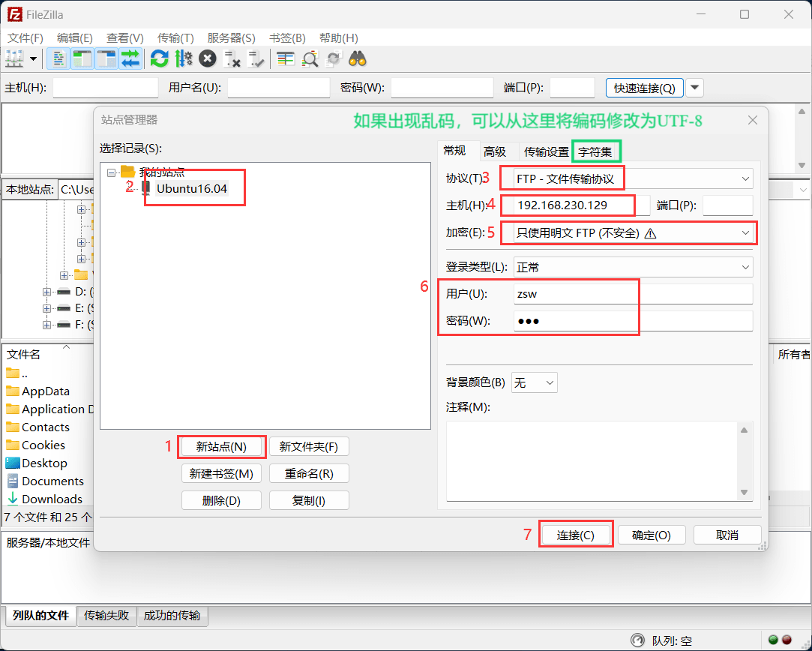The height and width of the screenshot is (651, 812).
Task: Click the FileZilla logo in title bar
Action: click(x=14, y=14)
